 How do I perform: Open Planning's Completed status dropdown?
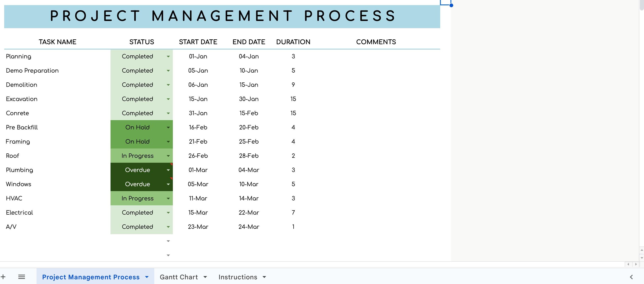tap(168, 57)
